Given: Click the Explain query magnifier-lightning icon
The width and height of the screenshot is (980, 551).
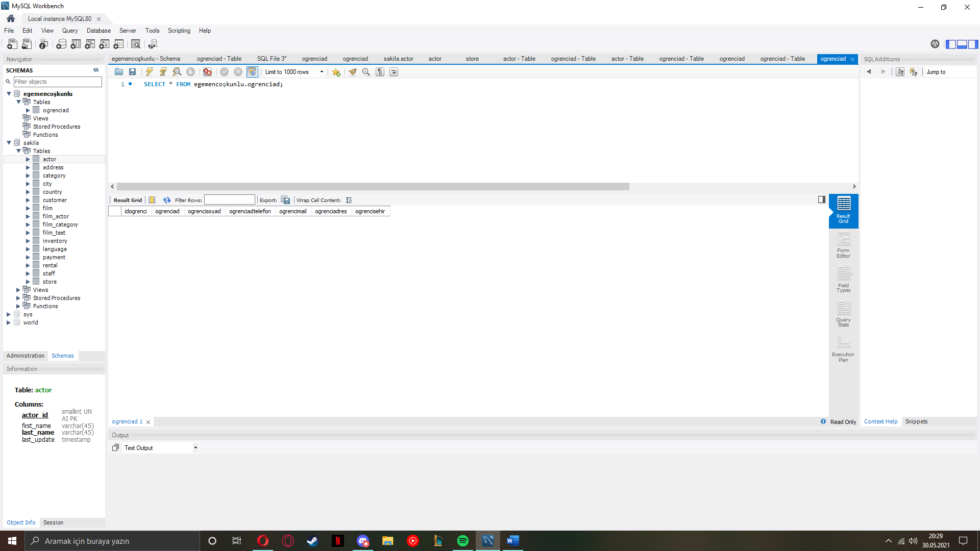Looking at the screenshot, I should [x=177, y=72].
